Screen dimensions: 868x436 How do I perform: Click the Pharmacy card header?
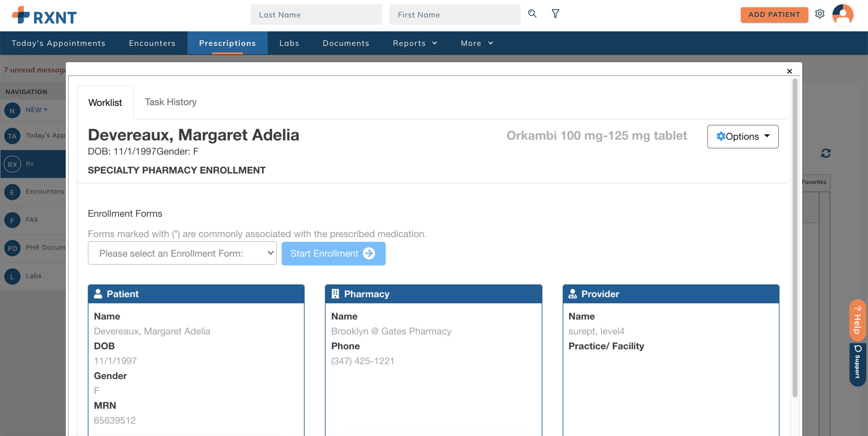(x=433, y=294)
